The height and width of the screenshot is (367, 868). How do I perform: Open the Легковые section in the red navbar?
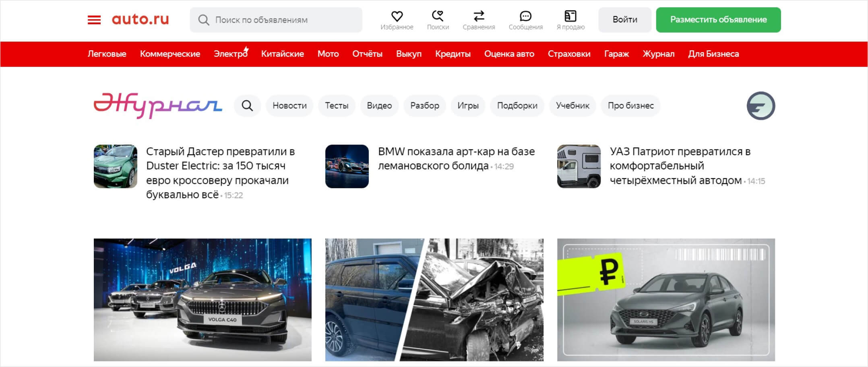[x=107, y=54]
